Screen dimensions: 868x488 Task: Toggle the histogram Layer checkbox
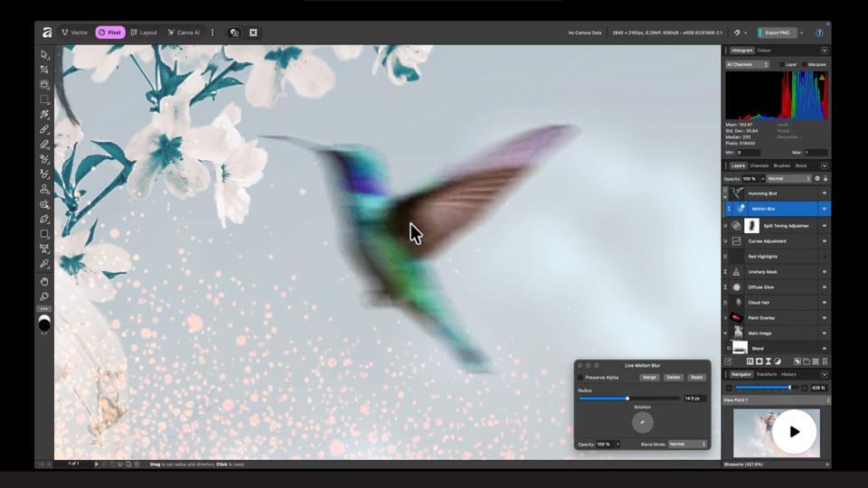pyautogui.click(x=781, y=65)
